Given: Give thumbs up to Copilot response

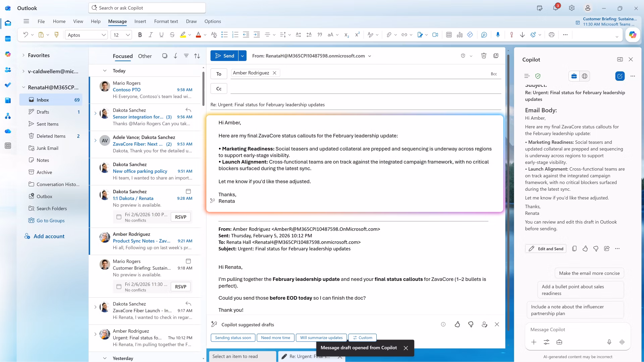Looking at the screenshot, I should pos(585,249).
